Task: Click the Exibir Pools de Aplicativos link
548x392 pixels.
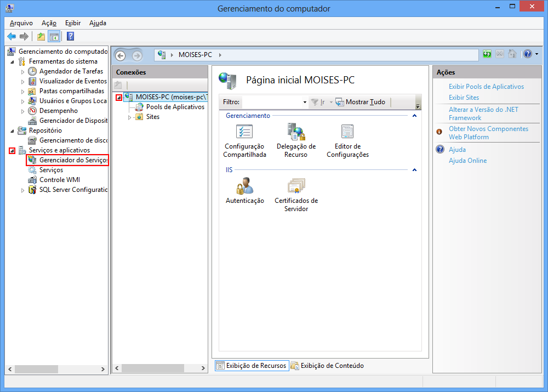Action: click(486, 87)
